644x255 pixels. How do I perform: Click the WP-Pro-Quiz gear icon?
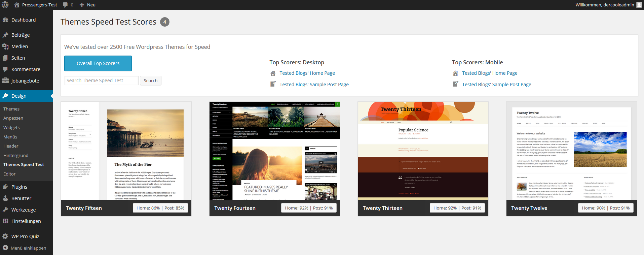tap(5, 236)
